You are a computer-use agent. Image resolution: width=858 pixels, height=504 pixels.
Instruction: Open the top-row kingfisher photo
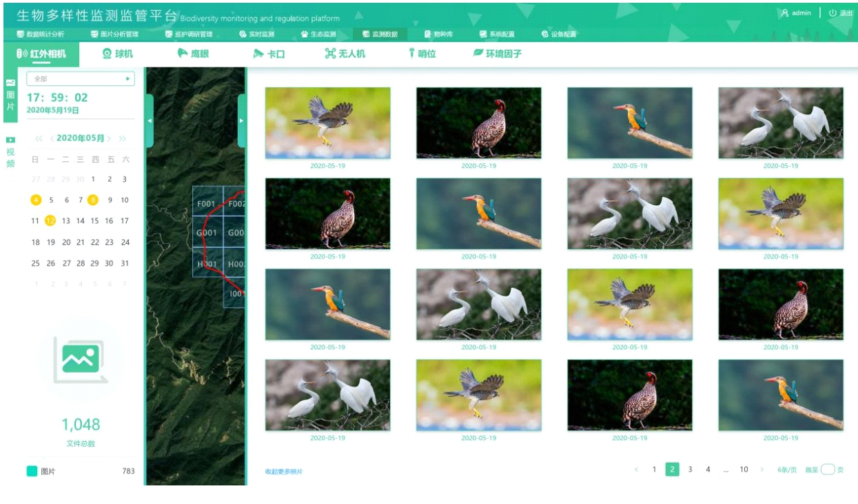click(x=629, y=123)
